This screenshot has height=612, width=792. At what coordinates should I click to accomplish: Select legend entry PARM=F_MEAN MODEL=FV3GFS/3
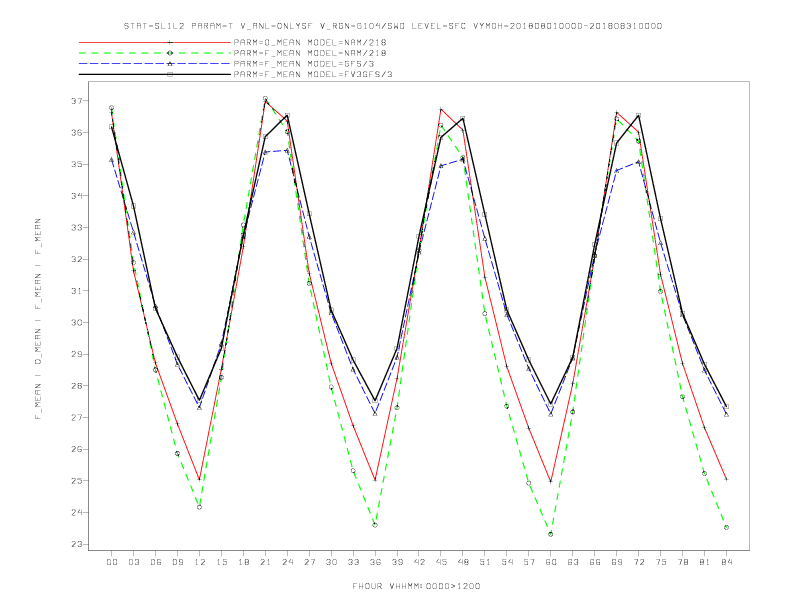tap(313, 74)
